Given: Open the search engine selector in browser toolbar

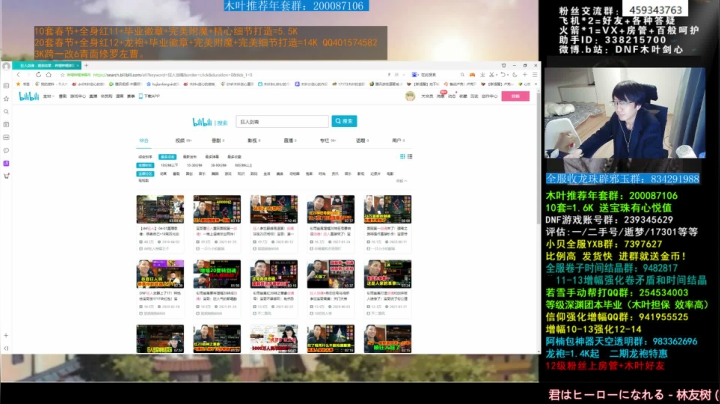Looking at the screenshot, I should click(x=416, y=75).
